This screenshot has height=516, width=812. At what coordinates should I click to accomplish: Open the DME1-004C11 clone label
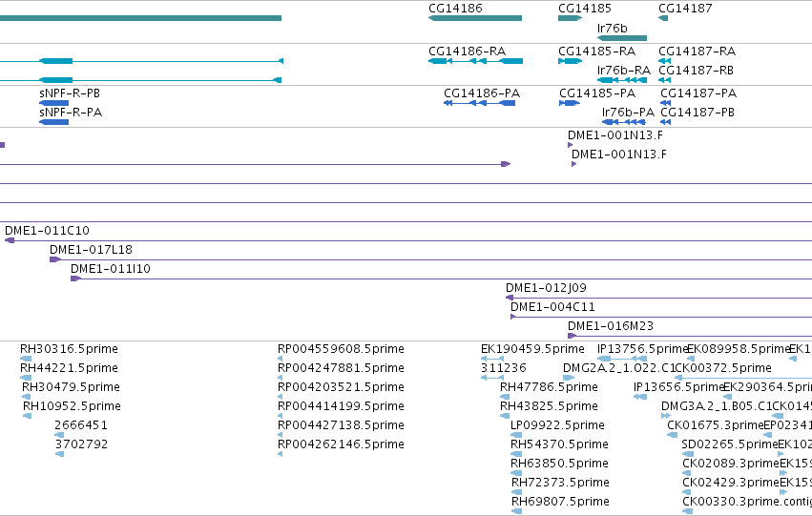pyautogui.click(x=553, y=307)
